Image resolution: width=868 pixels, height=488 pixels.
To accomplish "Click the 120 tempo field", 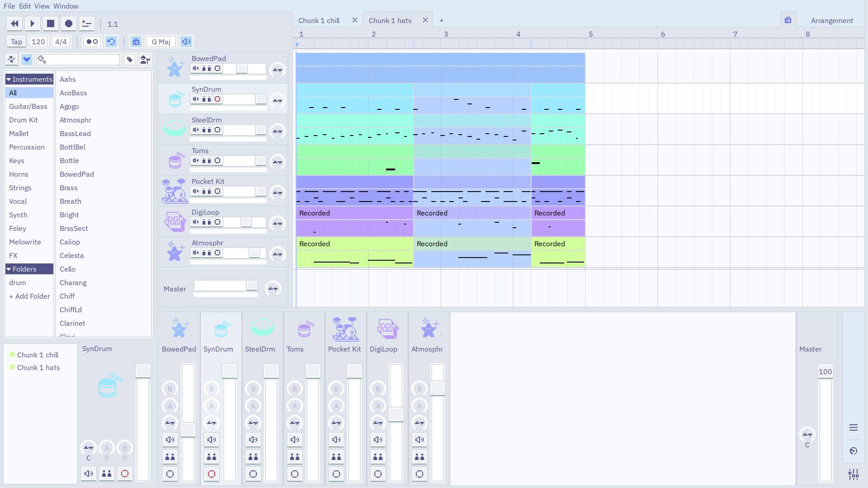I will click(x=38, y=42).
